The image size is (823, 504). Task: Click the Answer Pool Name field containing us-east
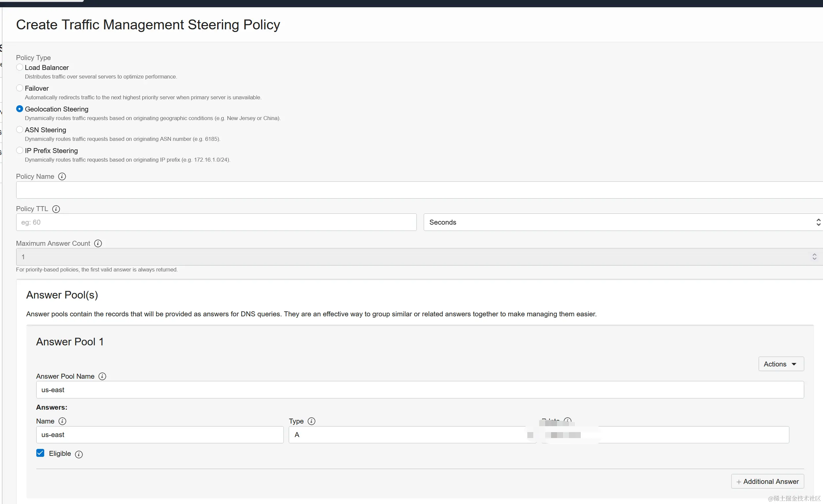(x=419, y=390)
